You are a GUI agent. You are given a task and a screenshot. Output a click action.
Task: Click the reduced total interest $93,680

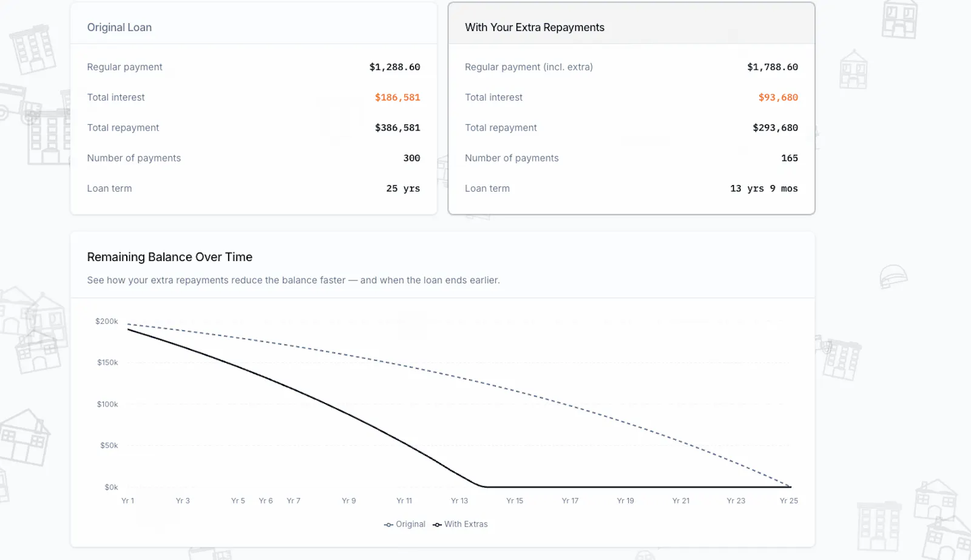(778, 97)
